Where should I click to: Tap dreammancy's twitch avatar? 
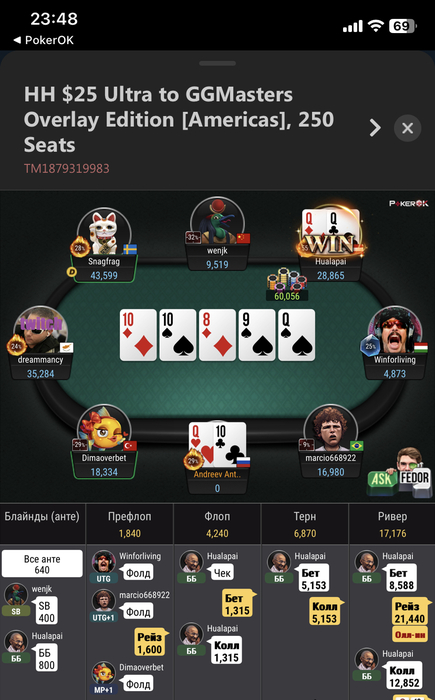(41, 331)
